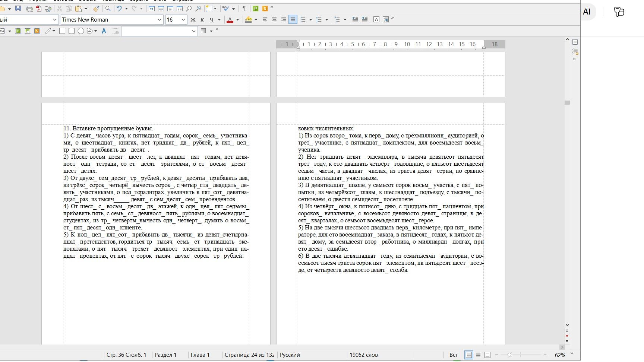Image resolution: width=644 pixels, height=362 pixels.
Task: Run the ABC spelling check
Action: (x=225, y=8)
